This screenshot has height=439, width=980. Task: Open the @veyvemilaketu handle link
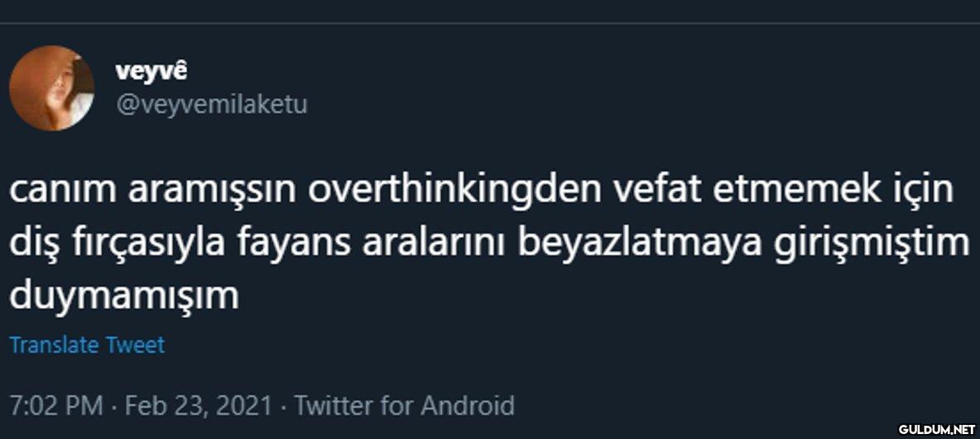click(212, 105)
